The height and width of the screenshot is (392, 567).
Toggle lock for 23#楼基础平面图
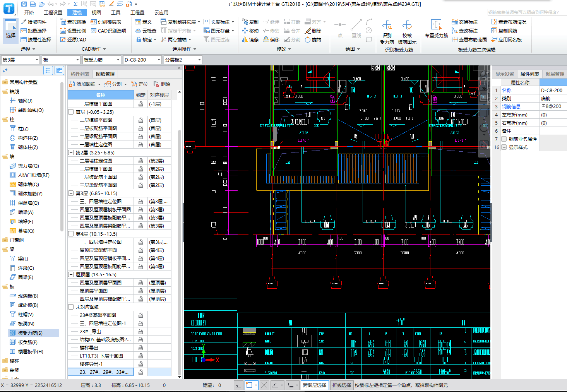pyautogui.click(x=140, y=315)
